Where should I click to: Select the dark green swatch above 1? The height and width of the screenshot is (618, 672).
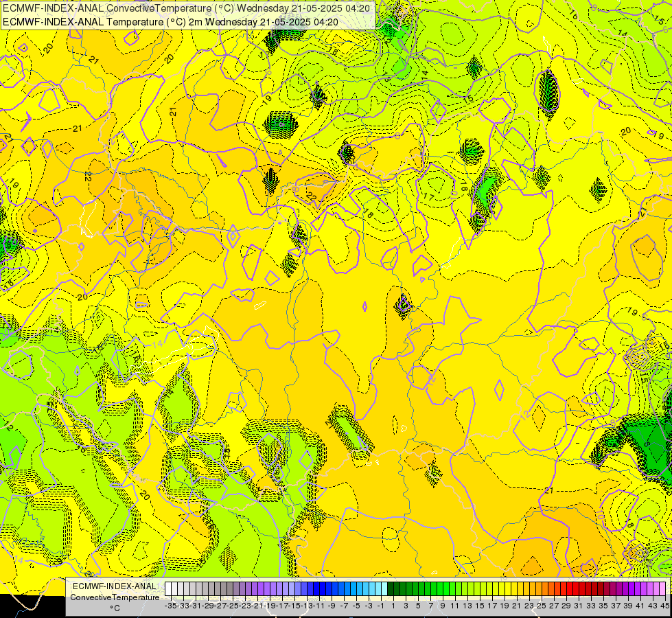391,589
